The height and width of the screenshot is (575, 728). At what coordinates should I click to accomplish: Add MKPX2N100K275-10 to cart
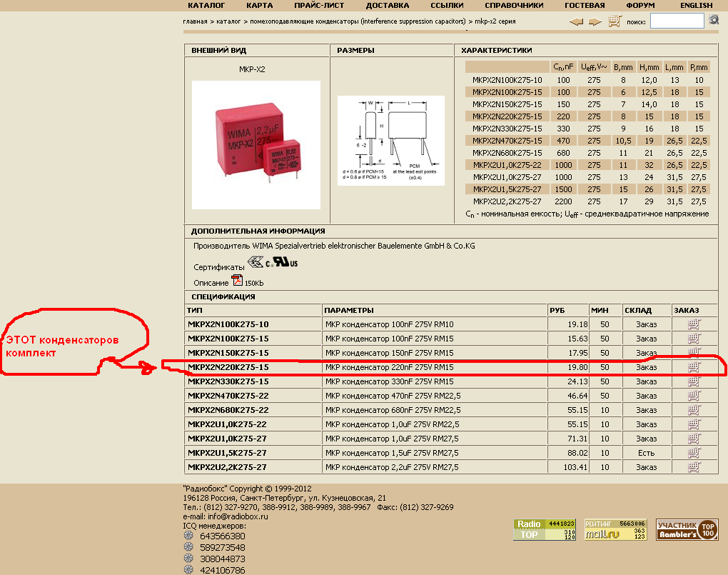694,324
